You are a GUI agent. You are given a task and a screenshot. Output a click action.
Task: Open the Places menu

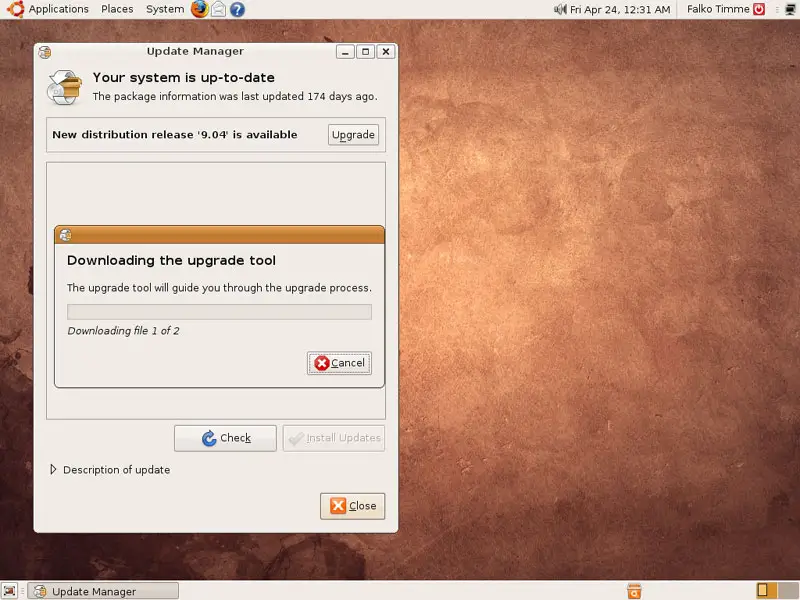click(117, 9)
